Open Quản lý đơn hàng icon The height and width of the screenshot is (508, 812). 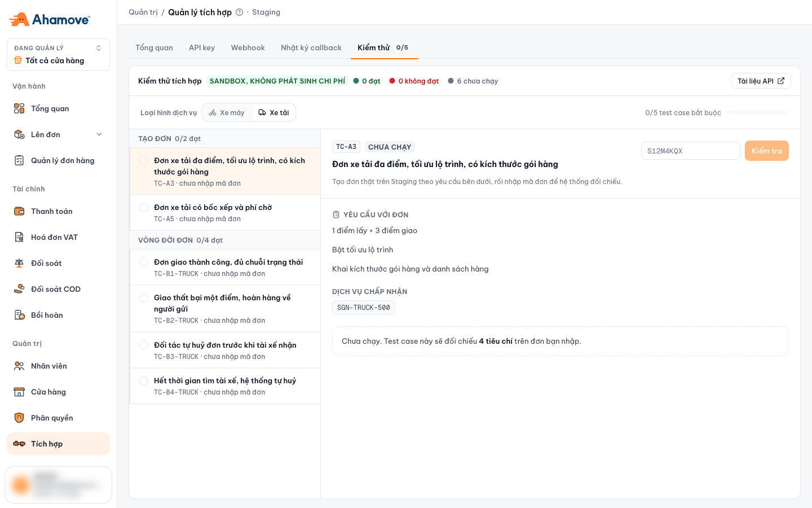point(19,160)
